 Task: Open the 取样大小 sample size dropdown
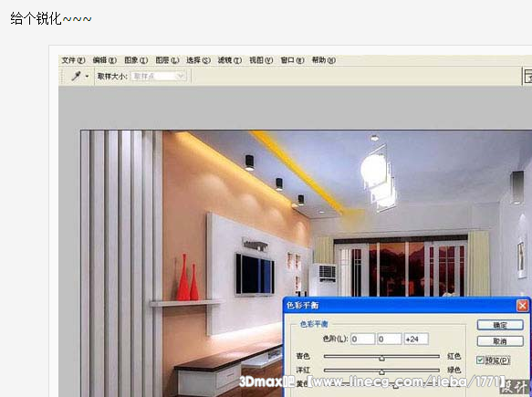click(x=159, y=77)
